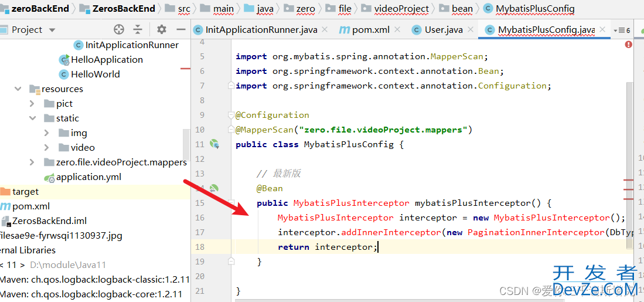
Task: Click the @Bean annotation on line 14
Action: click(270, 189)
